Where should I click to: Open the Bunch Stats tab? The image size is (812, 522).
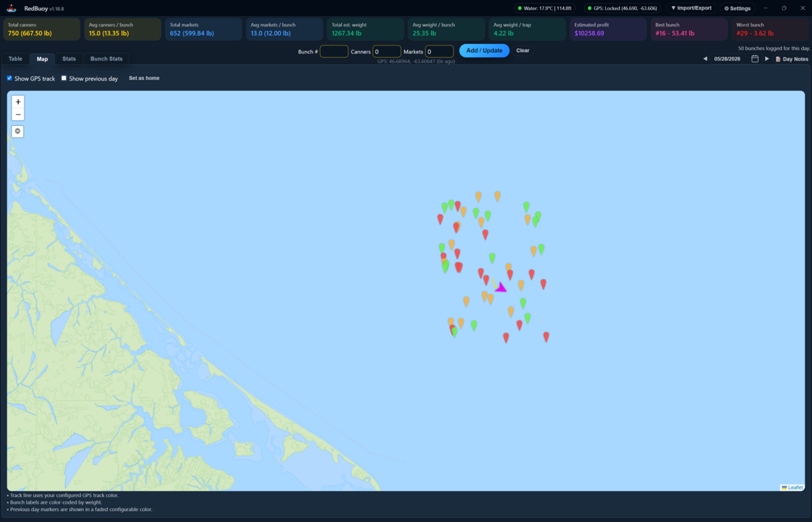(x=107, y=59)
